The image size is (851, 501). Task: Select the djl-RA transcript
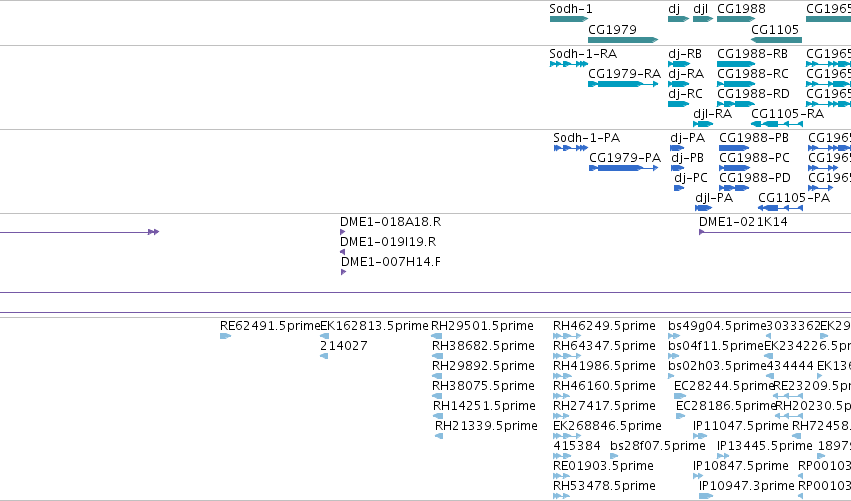(703, 124)
